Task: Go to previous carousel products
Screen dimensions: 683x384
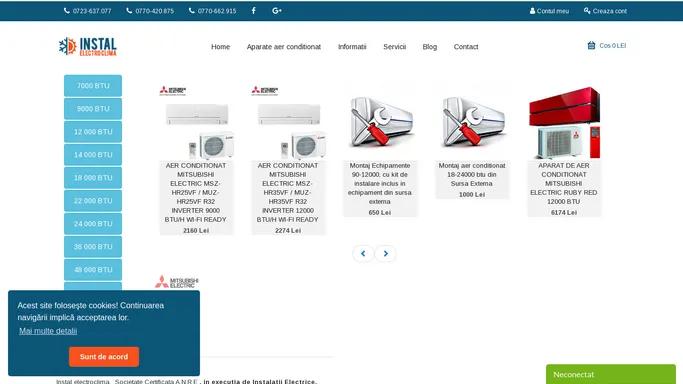Action: [x=363, y=253]
